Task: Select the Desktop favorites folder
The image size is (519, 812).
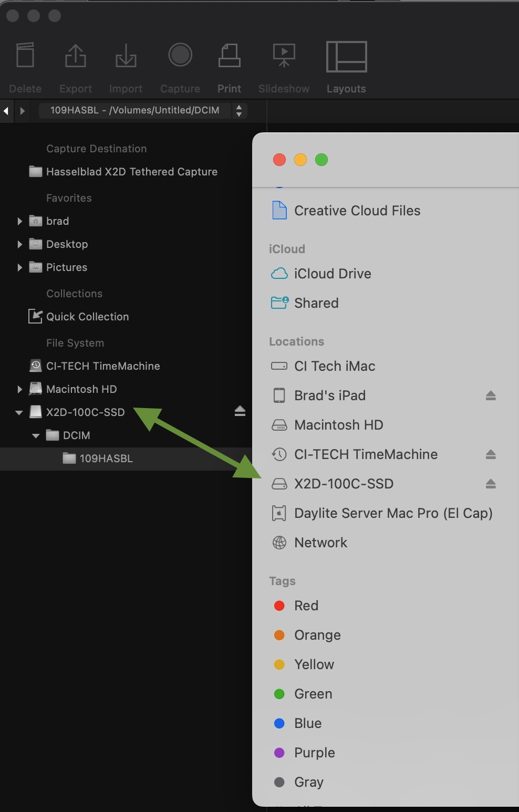Action: pos(67,244)
